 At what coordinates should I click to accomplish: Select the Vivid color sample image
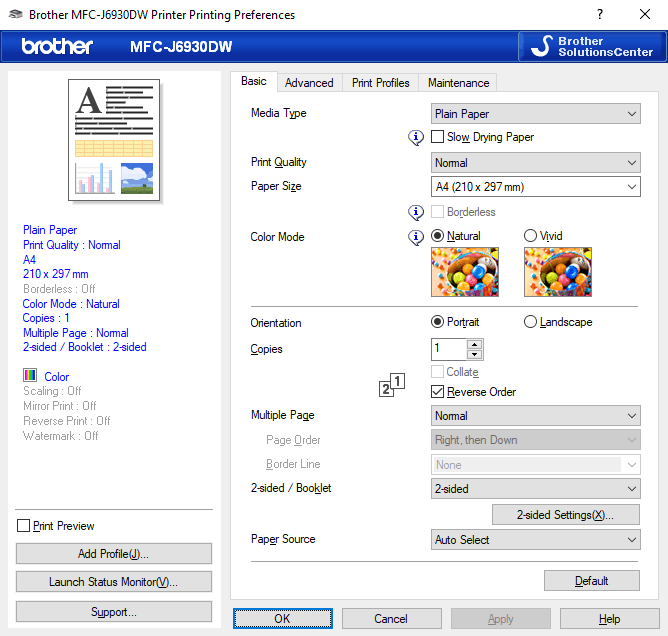pyautogui.click(x=558, y=272)
